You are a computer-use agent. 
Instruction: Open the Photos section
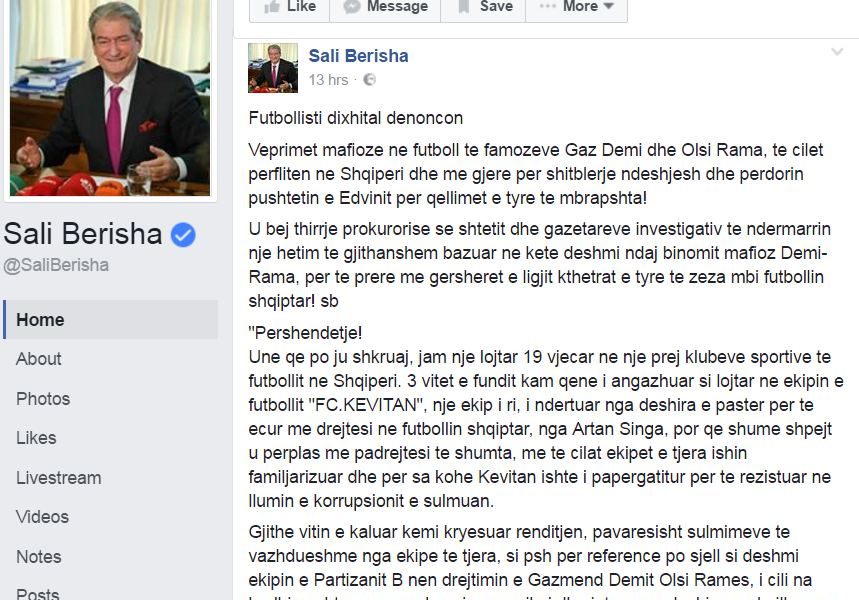click(x=43, y=398)
